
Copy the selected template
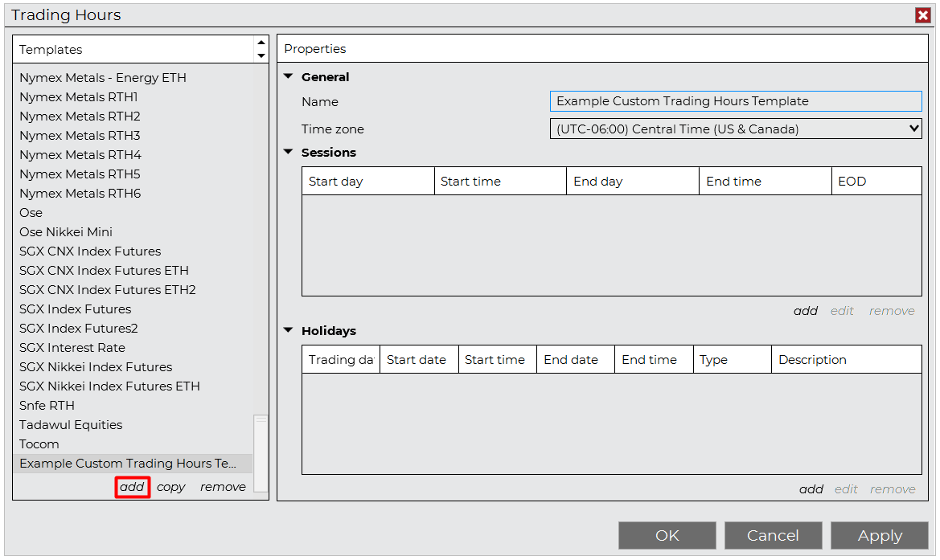click(x=170, y=487)
